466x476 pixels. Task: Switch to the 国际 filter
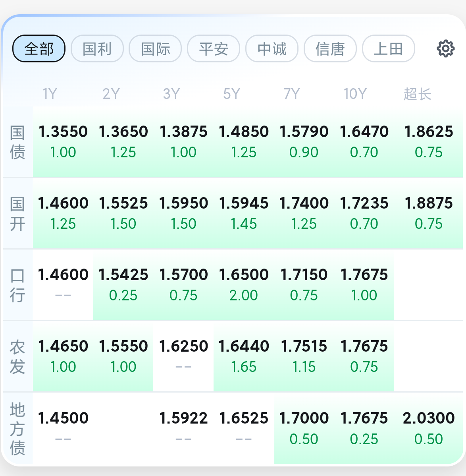pyautogui.click(x=155, y=48)
